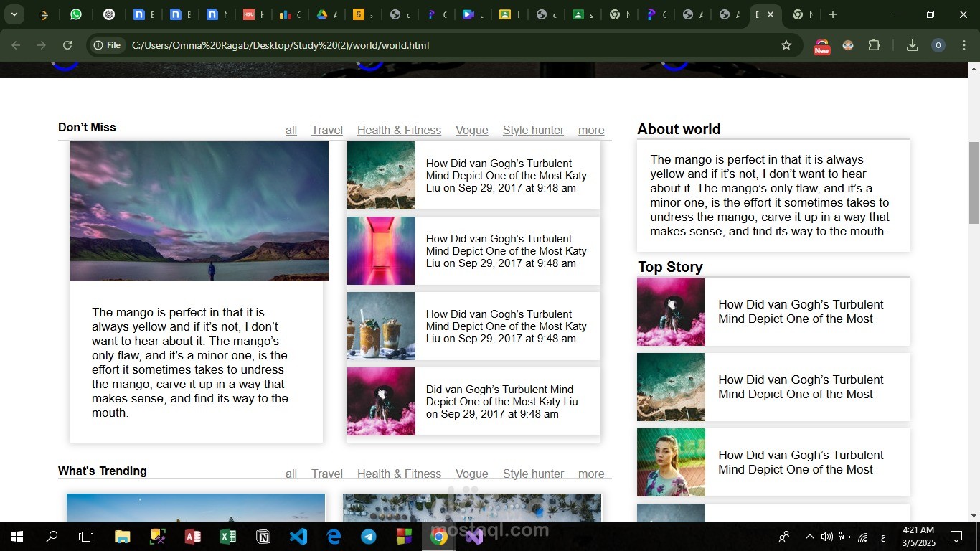Open Visual Studio Code from the taskbar
The image size is (980, 551).
click(298, 537)
